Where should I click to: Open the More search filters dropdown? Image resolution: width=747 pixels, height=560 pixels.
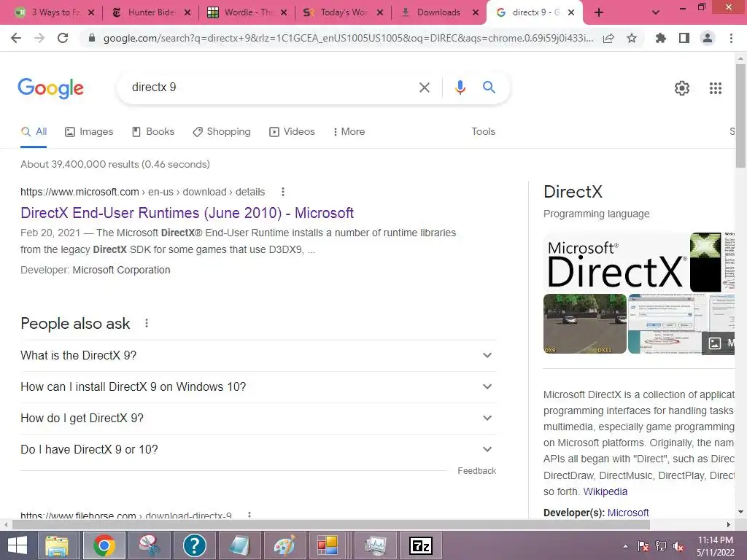(349, 132)
